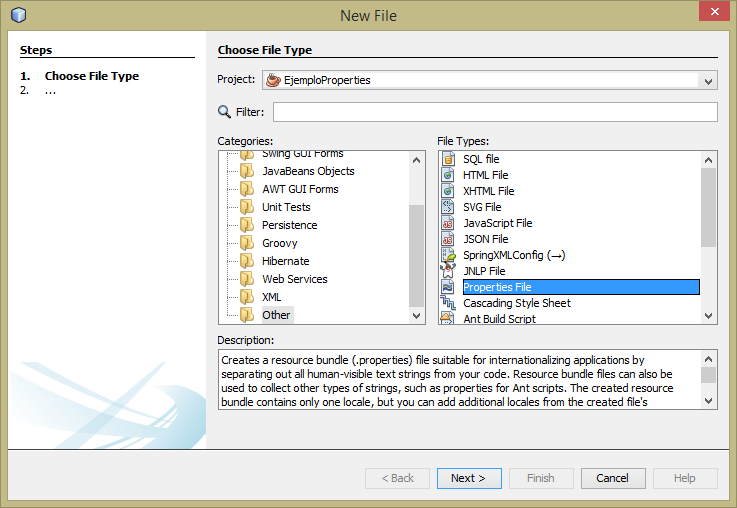Select the JSON File icon

click(x=448, y=239)
